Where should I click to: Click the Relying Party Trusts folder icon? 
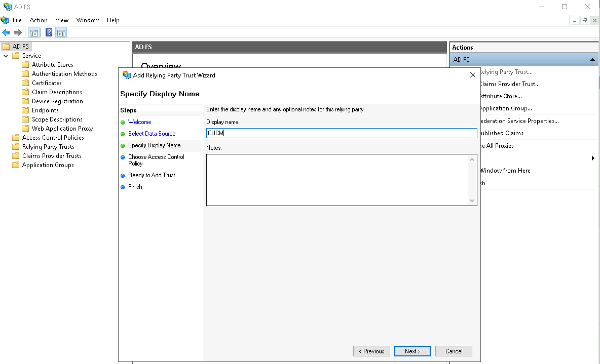coord(16,147)
